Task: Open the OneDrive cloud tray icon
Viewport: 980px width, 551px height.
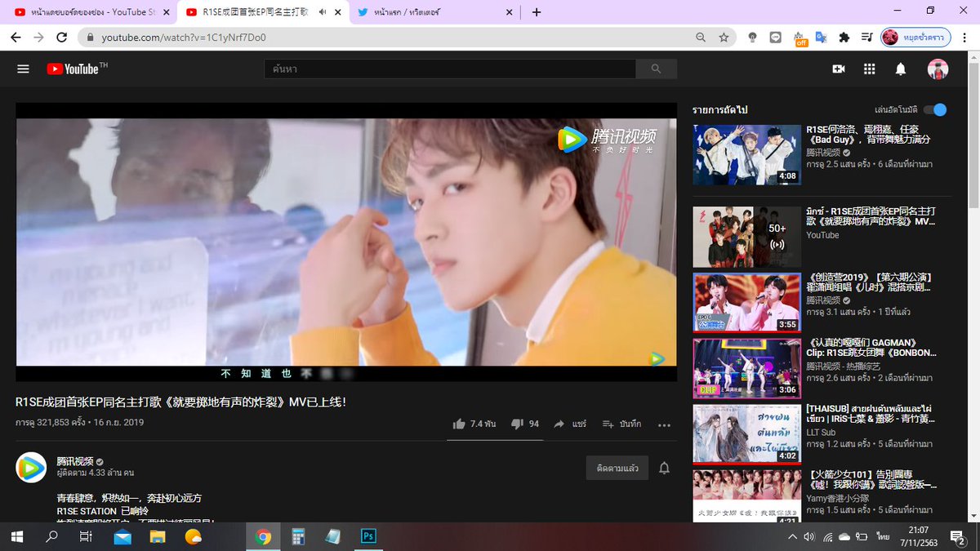Action: click(x=845, y=537)
